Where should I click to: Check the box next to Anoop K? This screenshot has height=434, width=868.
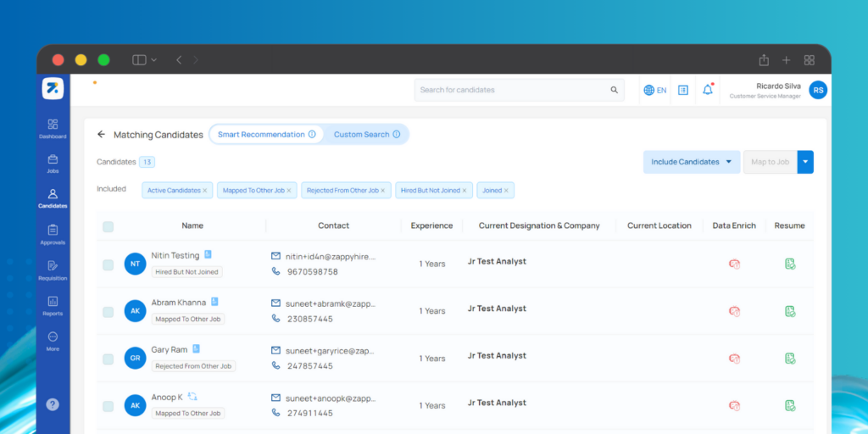tap(108, 406)
